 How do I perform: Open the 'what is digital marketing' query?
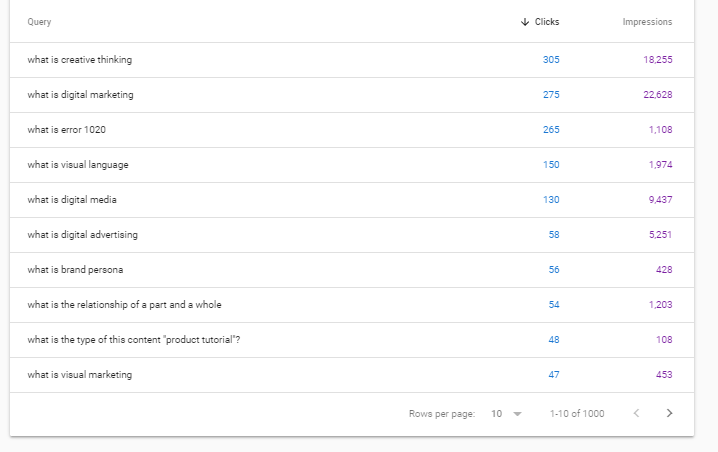click(x=80, y=95)
